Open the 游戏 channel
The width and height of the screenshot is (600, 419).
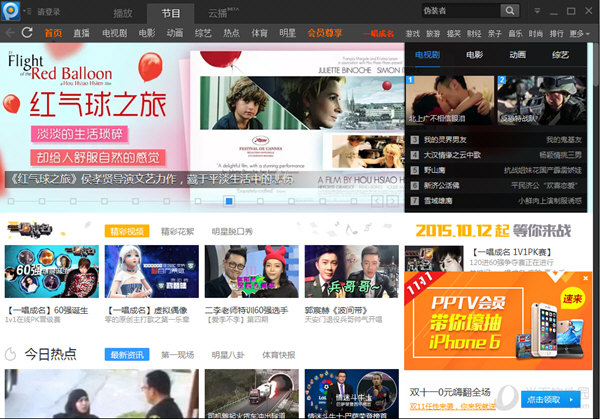[x=412, y=34]
